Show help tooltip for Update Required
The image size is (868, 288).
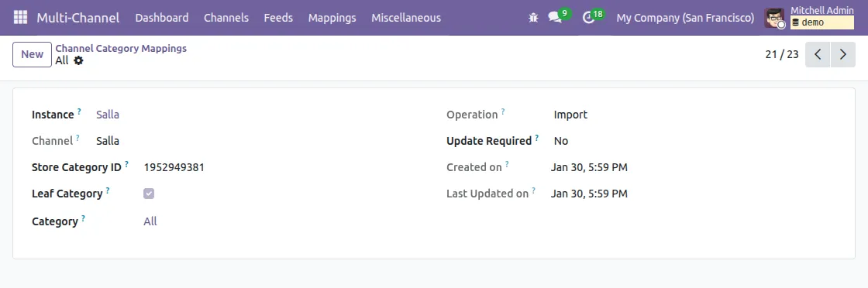click(537, 138)
